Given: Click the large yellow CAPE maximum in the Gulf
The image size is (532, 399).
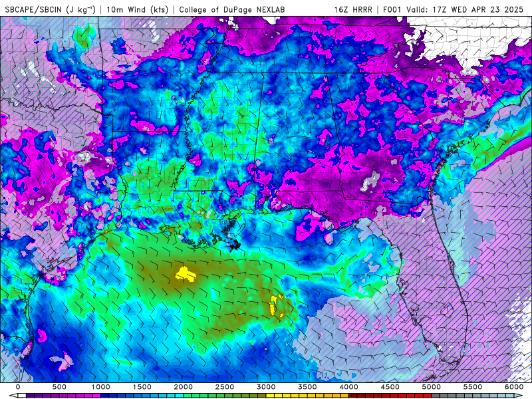Looking at the screenshot, I should tap(186, 274).
